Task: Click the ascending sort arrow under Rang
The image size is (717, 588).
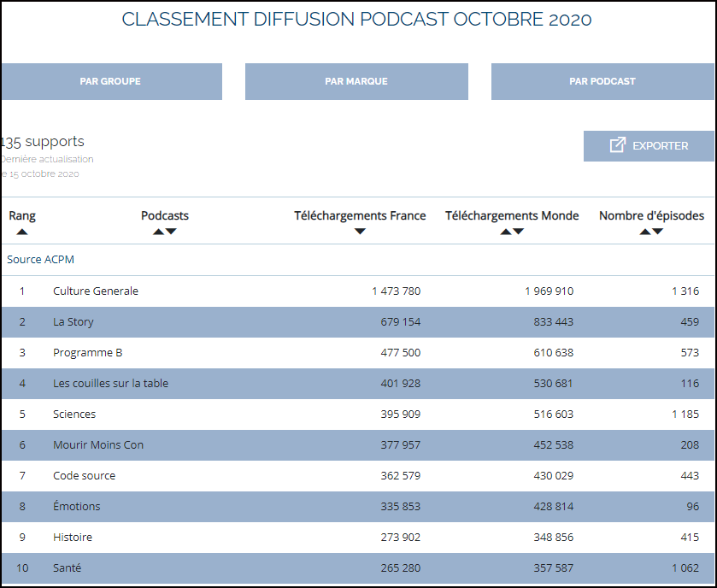Action: pyautogui.click(x=21, y=232)
